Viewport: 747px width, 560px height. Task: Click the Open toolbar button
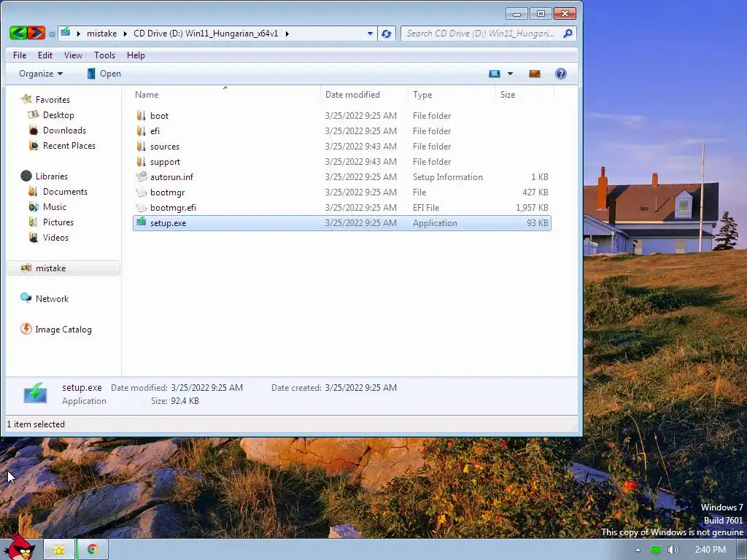tap(104, 74)
